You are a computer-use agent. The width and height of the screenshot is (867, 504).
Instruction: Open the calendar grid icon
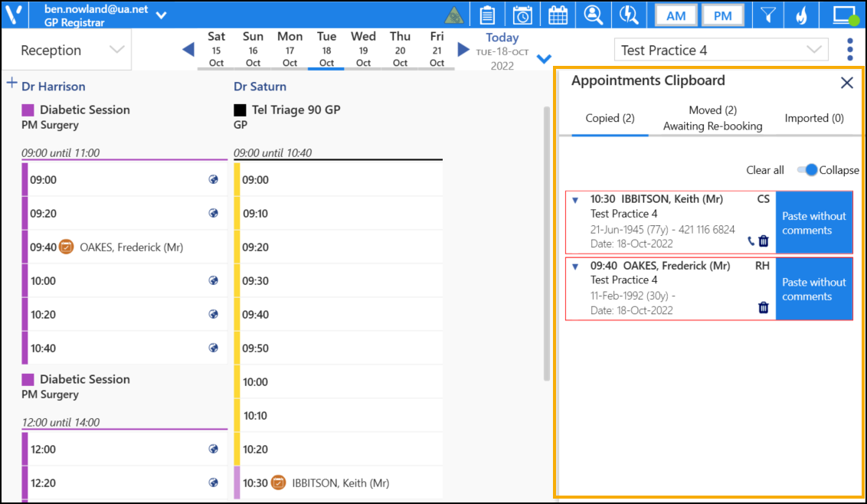(558, 15)
